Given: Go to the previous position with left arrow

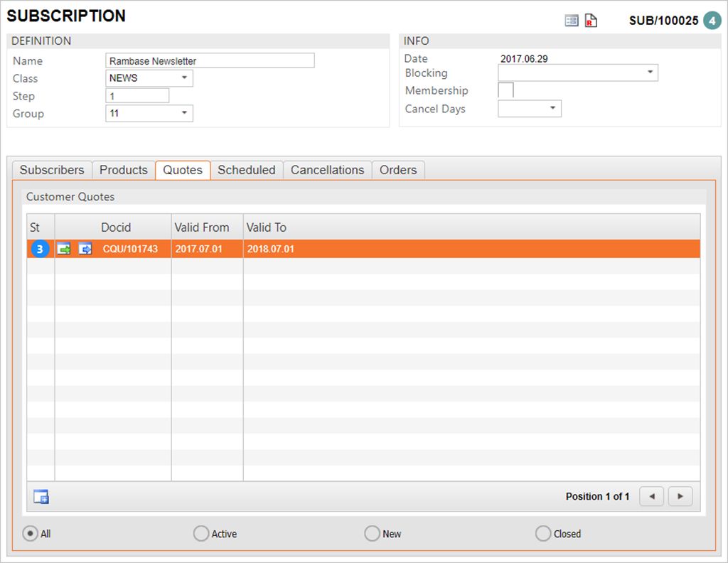Looking at the screenshot, I should click(652, 496).
